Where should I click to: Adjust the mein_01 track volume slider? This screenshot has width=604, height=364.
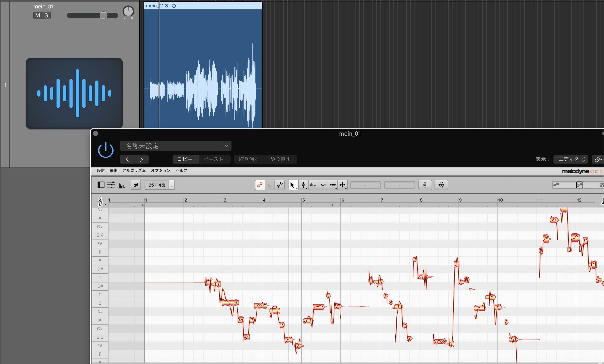(x=92, y=15)
